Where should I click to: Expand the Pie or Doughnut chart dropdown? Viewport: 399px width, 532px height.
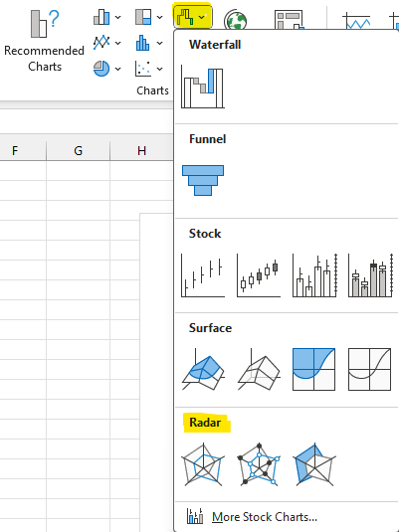click(x=107, y=69)
